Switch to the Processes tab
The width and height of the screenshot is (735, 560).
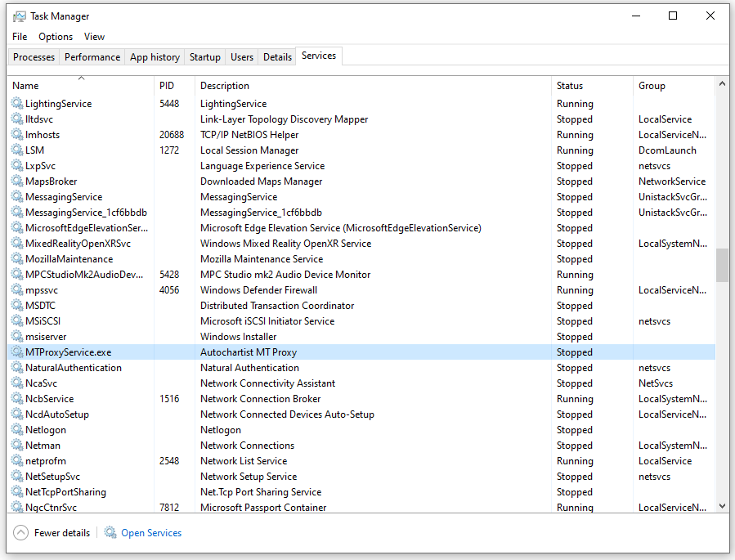tap(34, 56)
